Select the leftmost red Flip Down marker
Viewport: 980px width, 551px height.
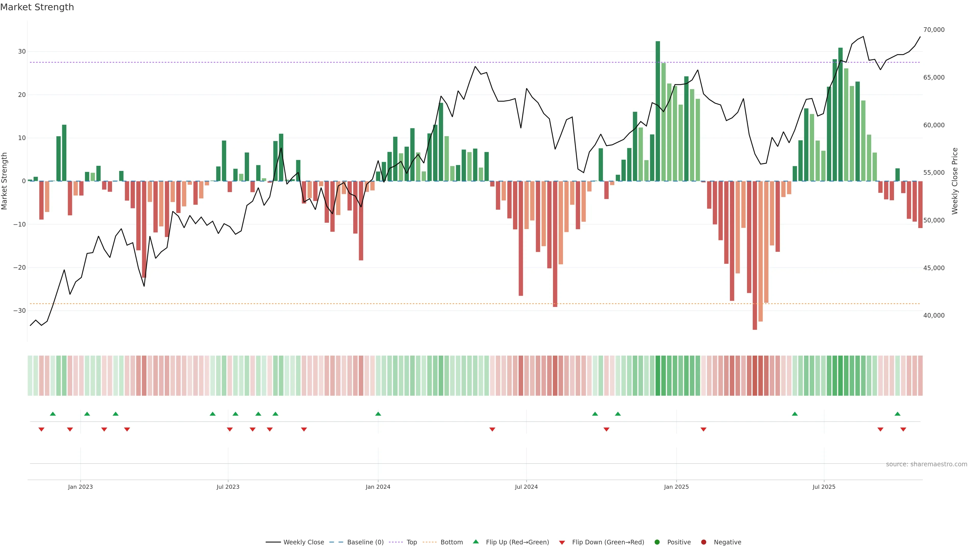pyautogui.click(x=41, y=429)
